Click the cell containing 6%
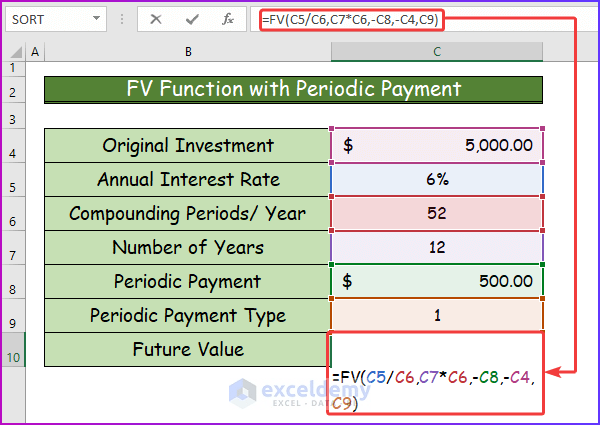 pos(437,179)
